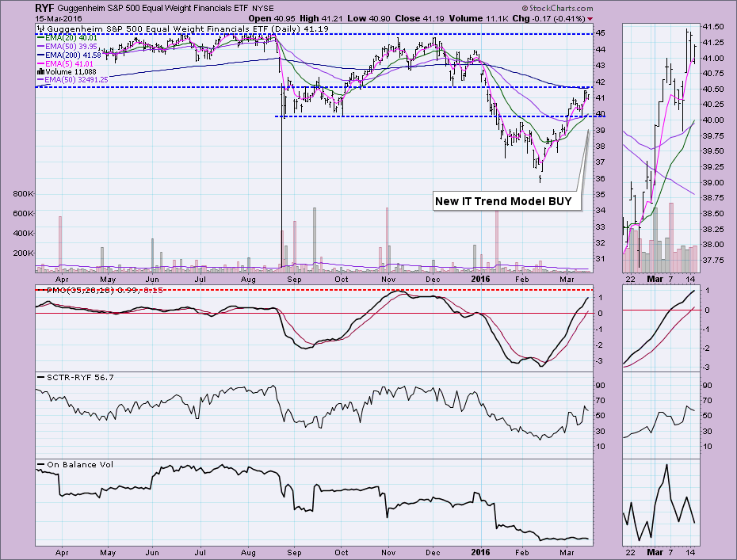The image size is (737, 560).
Task: Click the 36 price axis label
Action: click(600, 178)
